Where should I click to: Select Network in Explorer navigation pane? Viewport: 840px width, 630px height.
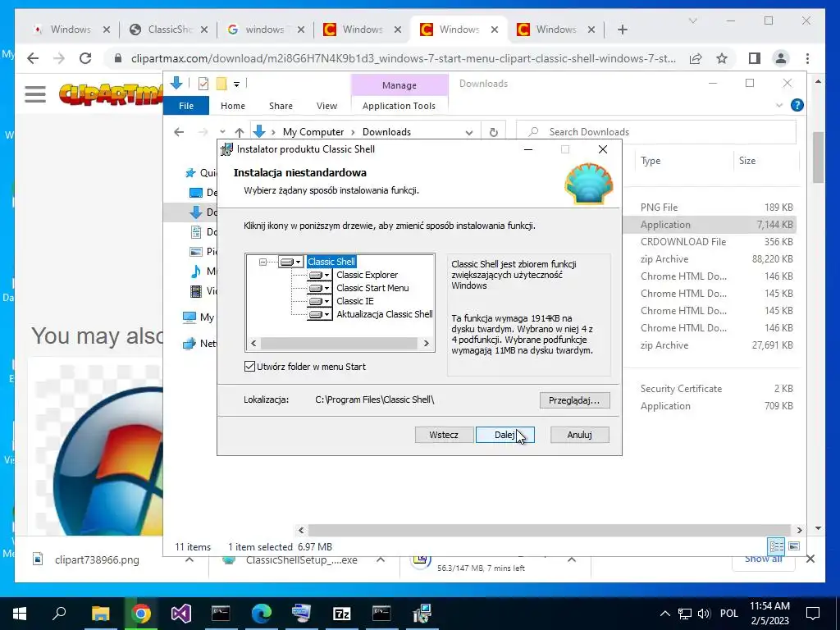[x=200, y=344]
